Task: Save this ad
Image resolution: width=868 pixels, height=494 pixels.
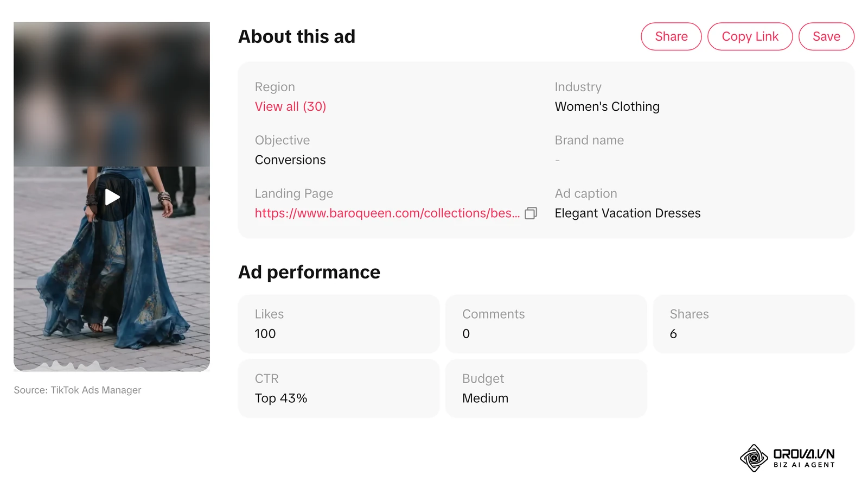Action: (x=826, y=36)
